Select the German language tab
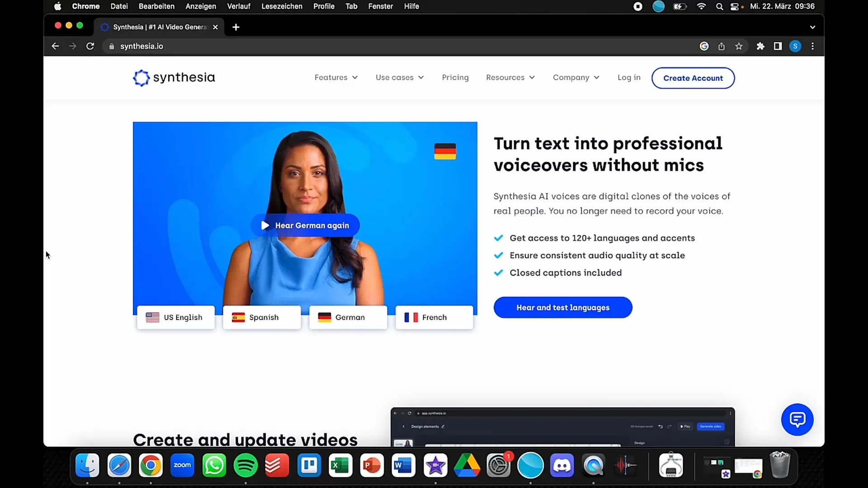868x488 pixels. tap(348, 316)
